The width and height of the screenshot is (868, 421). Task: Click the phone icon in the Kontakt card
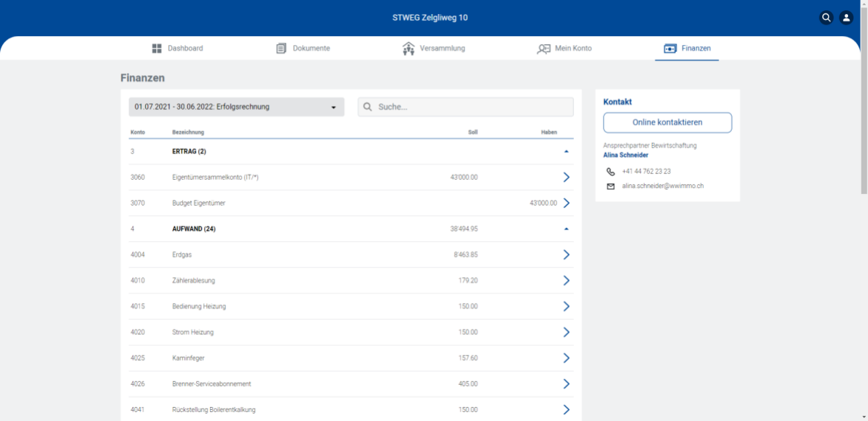click(x=611, y=172)
